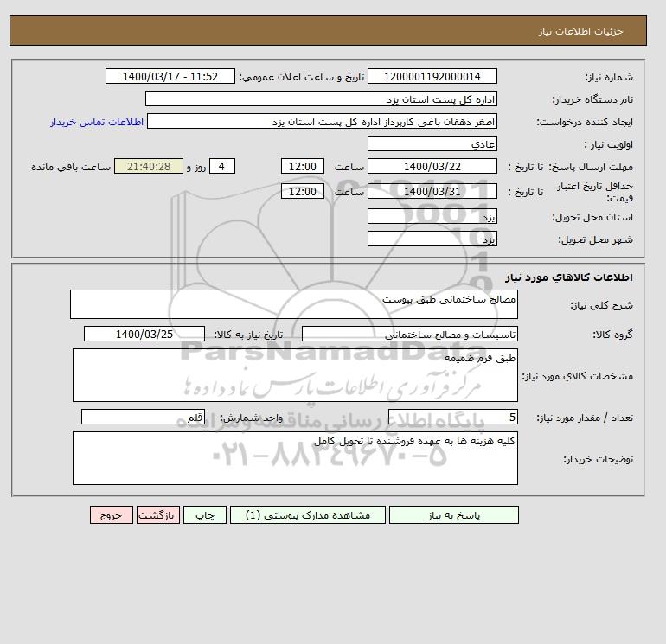Click the remaining days field showing 4
The height and width of the screenshot is (644, 666).
click(x=222, y=167)
